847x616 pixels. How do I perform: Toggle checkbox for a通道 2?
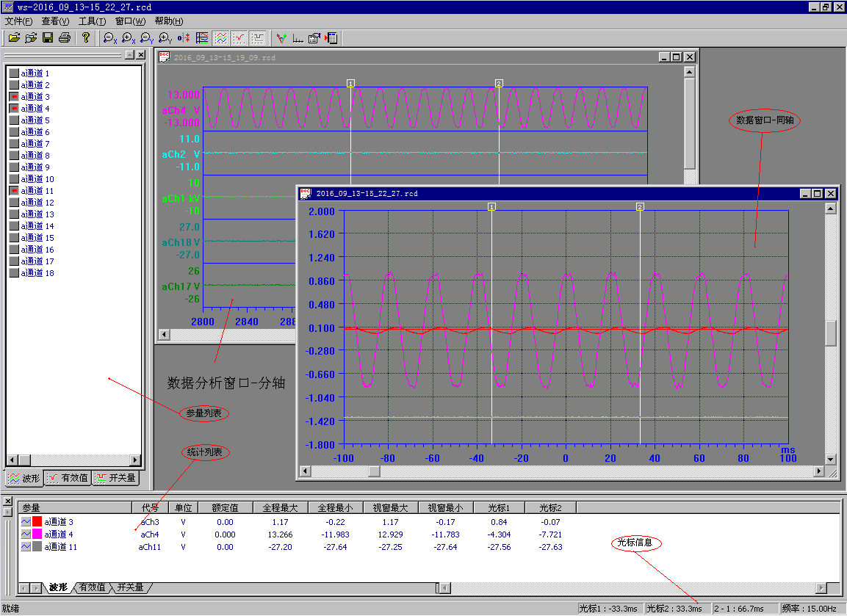point(14,84)
